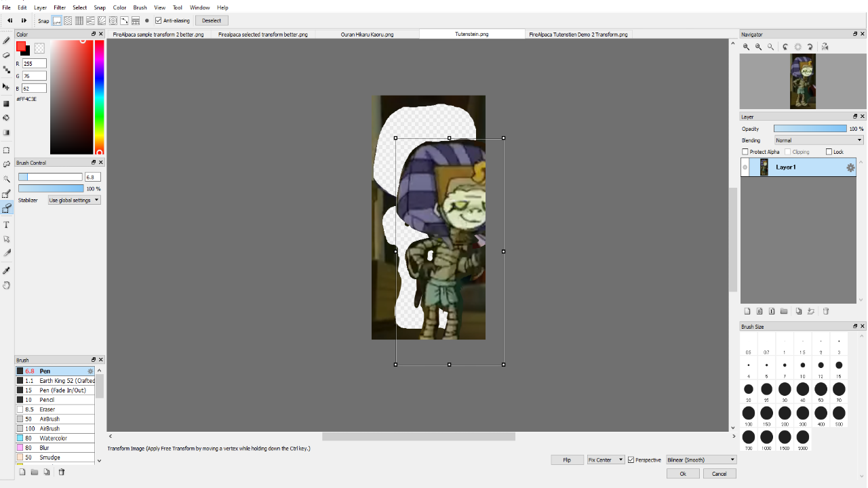
Task: Rotate view left in the Navigator
Action: coord(785,47)
